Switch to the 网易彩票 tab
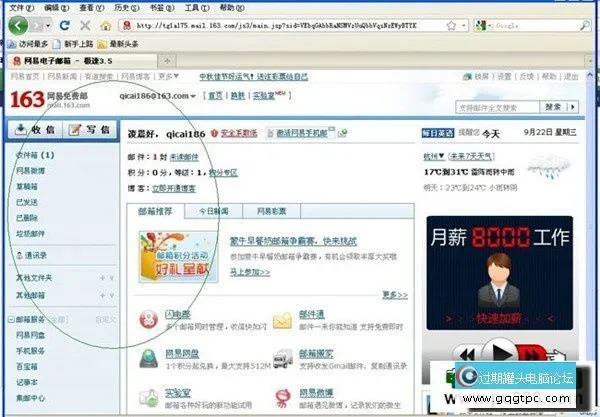 (x=270, y=212)
